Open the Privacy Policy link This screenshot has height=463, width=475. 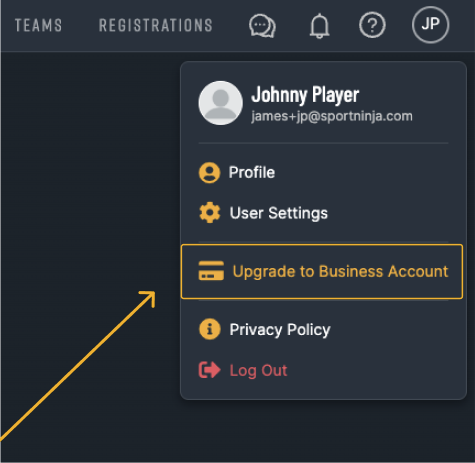(280, 330)
